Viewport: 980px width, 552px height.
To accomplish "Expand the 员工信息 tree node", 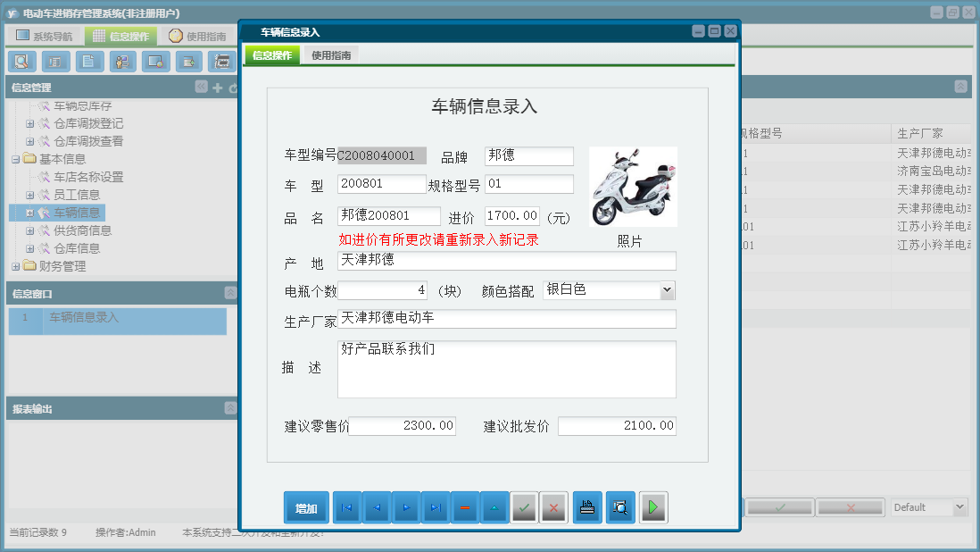I will coord(30,194).
